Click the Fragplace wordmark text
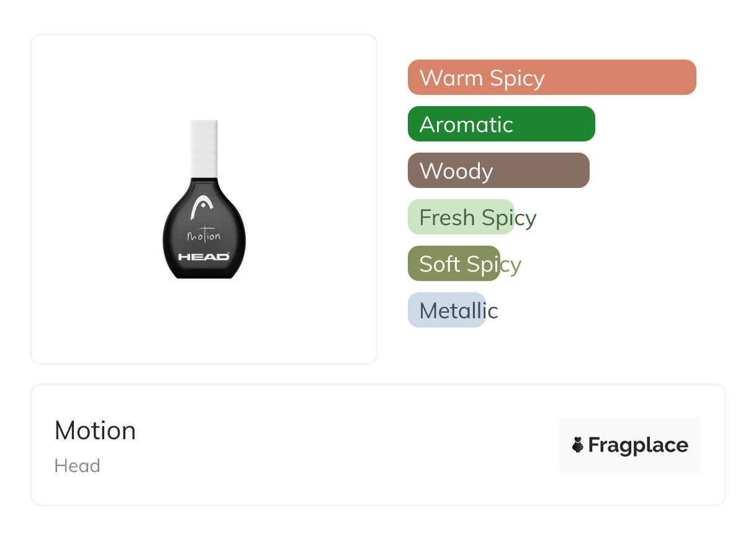The height and width of the screenshot is (536, 756). 638,445
